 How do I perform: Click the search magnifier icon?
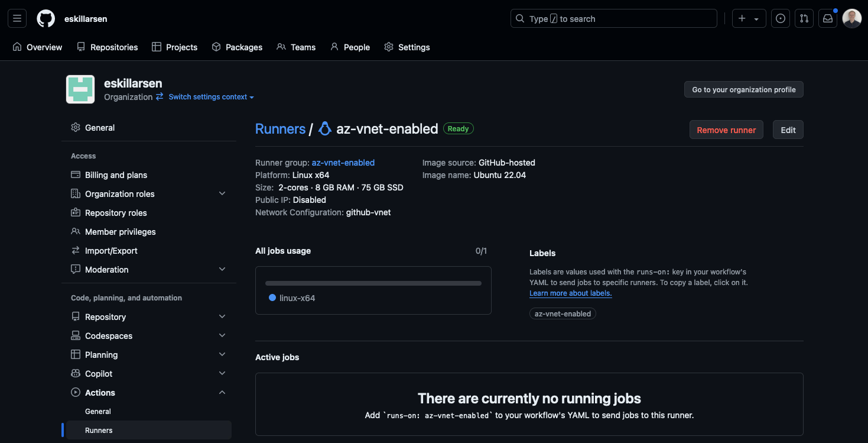pyautogui.click(x=520, y=18)
